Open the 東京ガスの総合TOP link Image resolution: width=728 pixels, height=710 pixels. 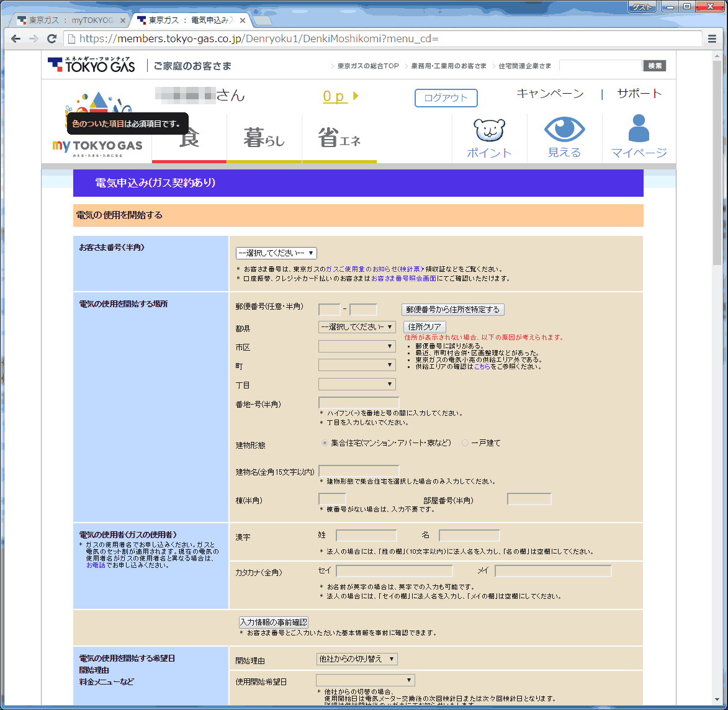click(368, 66)
